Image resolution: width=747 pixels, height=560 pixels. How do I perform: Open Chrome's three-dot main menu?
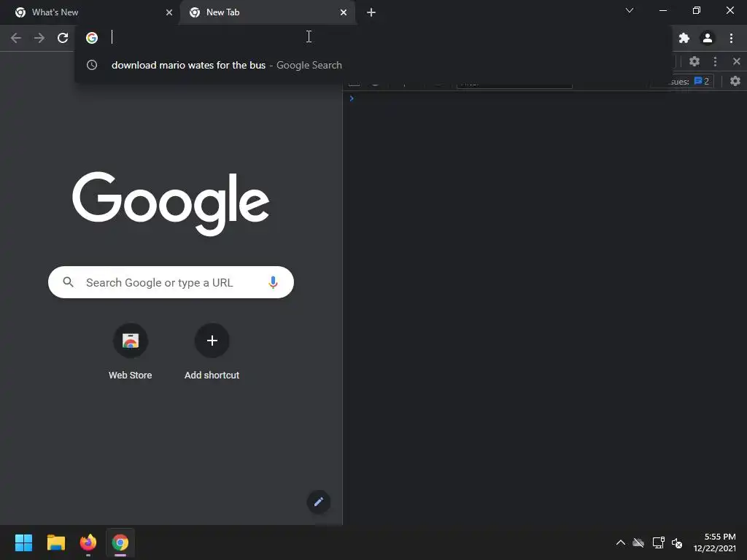(x=731, y=38)
